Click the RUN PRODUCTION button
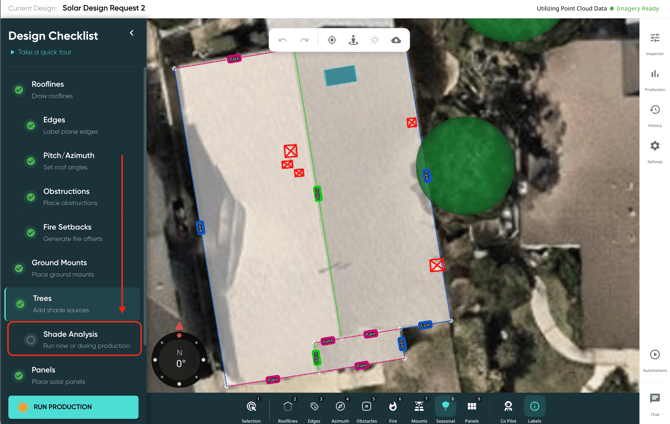Viewport: 670px width, 424px height. (73, 407)
